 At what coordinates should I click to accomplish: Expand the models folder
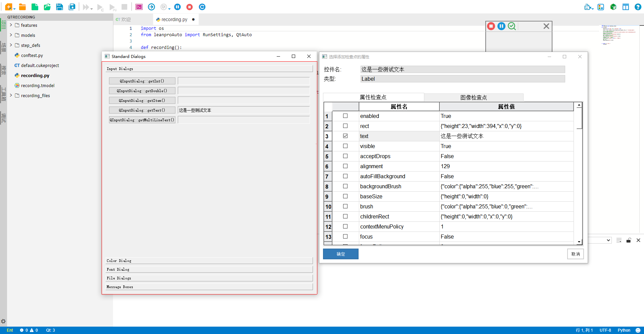11,35
